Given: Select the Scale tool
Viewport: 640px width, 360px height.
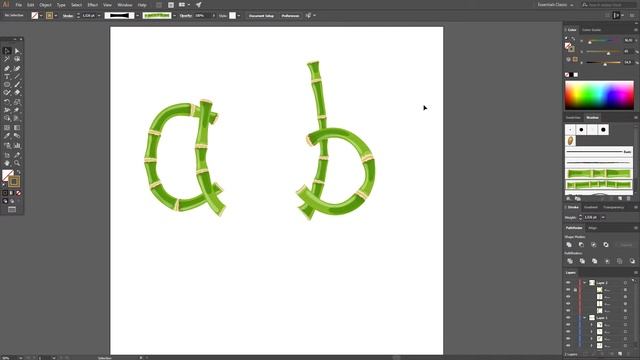Looking at the screenshot, I should [x=17, y=102].
